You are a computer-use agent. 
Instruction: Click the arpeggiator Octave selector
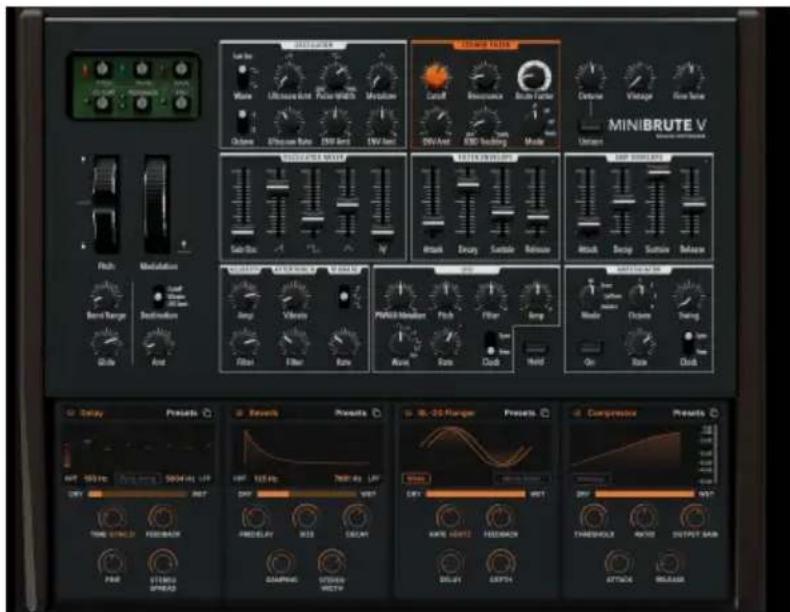click(x=639, y=297)
